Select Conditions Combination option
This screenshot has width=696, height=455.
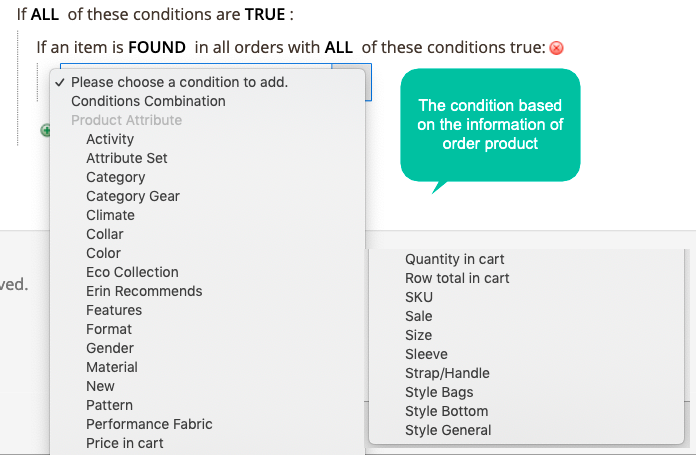[x=148, y=101]
